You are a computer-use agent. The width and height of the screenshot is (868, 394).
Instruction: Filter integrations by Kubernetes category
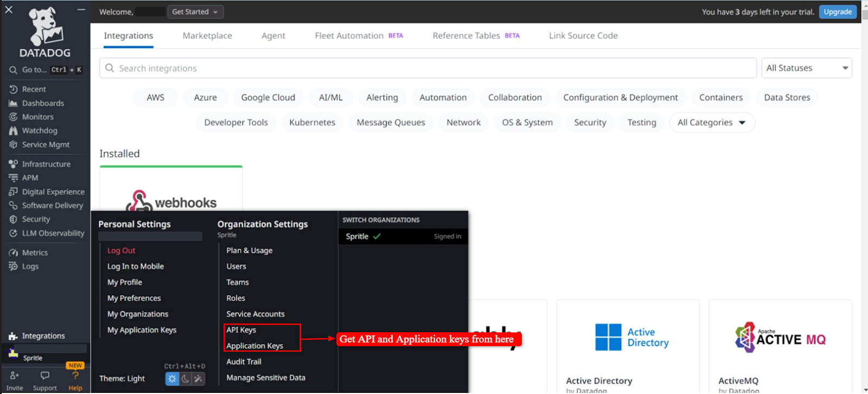pos(312,123)
